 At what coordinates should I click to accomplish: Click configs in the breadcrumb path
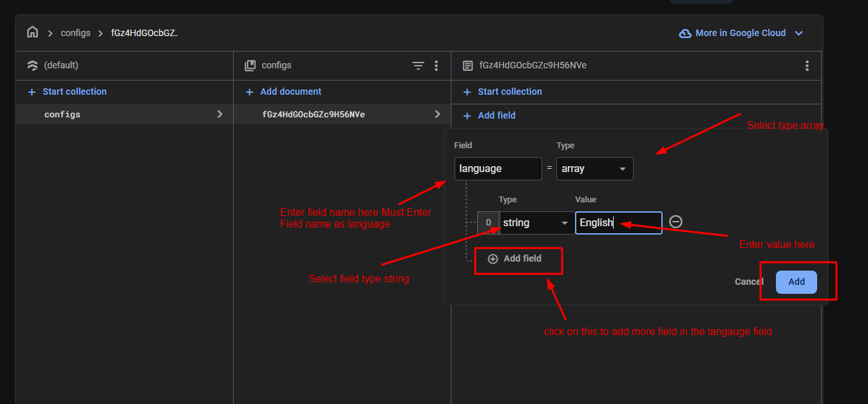click(75, 33)
